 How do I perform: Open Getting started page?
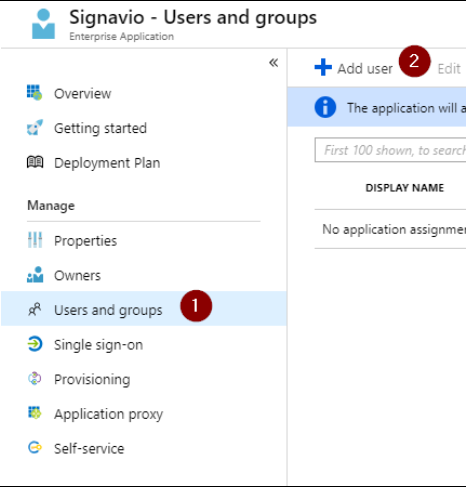[100, 128]
